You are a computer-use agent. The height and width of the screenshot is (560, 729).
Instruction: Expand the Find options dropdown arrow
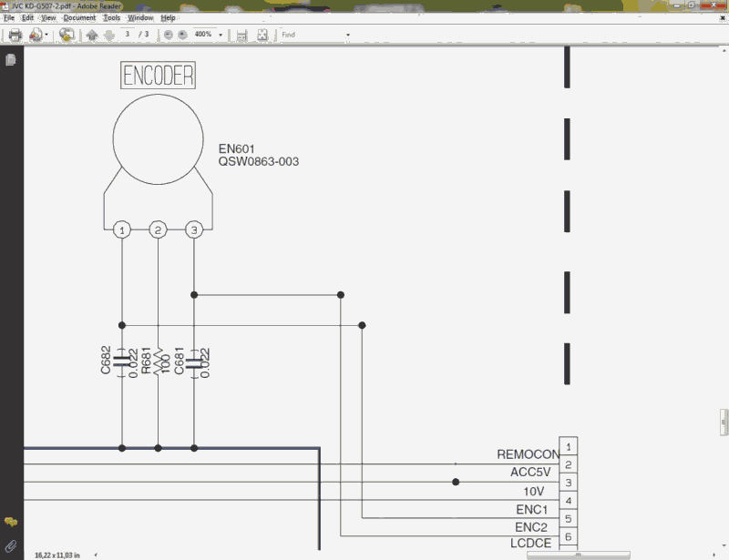click(x=348, y=35)
